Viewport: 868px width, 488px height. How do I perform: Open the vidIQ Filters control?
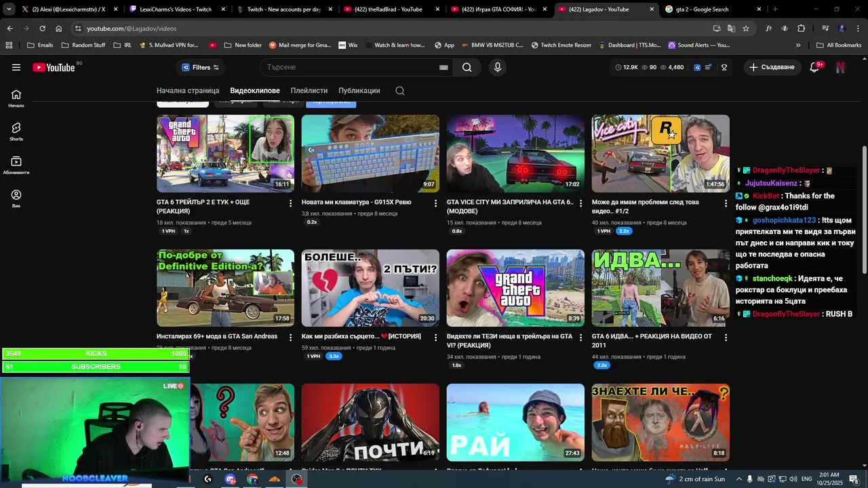point(200,67)
